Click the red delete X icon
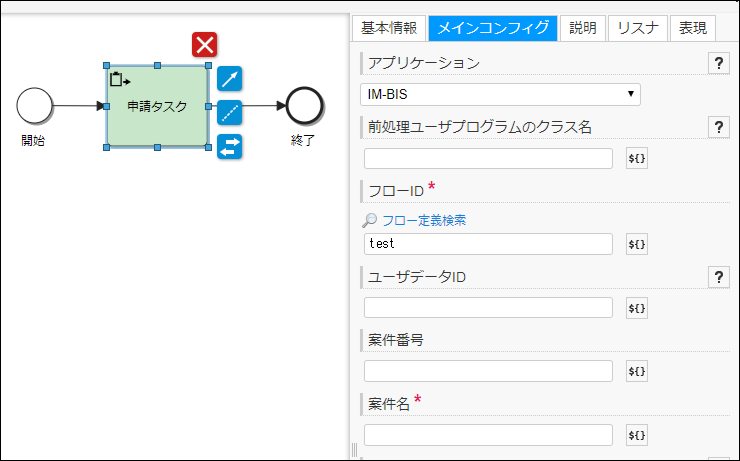The image size is (740, 461). (205, 44)
